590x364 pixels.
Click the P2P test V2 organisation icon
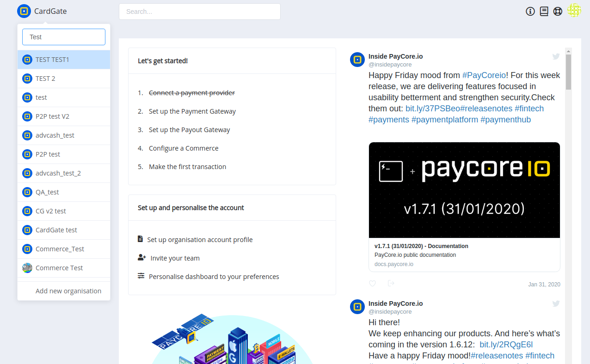(27, 116)
